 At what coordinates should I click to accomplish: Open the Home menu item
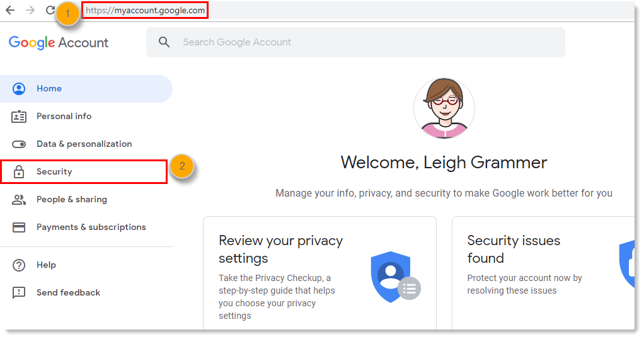tap(86, 88)
